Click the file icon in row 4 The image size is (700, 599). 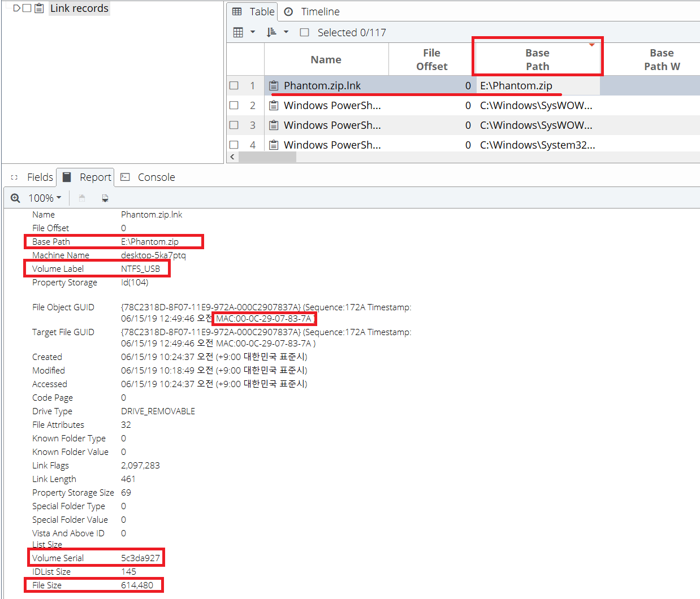pyautogui.click(x=274, y=145)
